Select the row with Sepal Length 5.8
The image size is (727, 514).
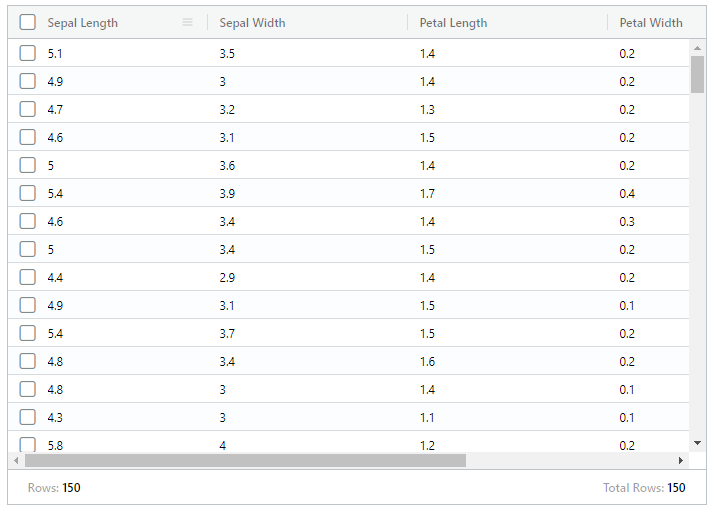28,444
